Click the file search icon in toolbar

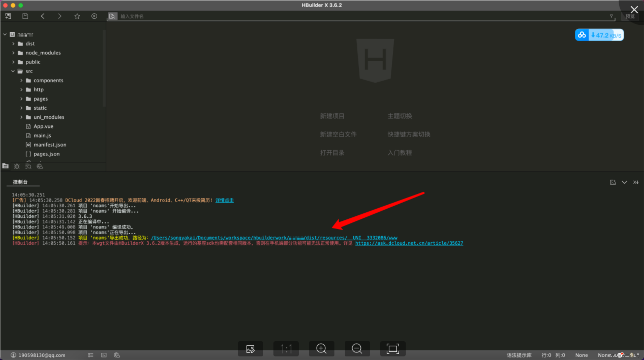coord(112,16)
